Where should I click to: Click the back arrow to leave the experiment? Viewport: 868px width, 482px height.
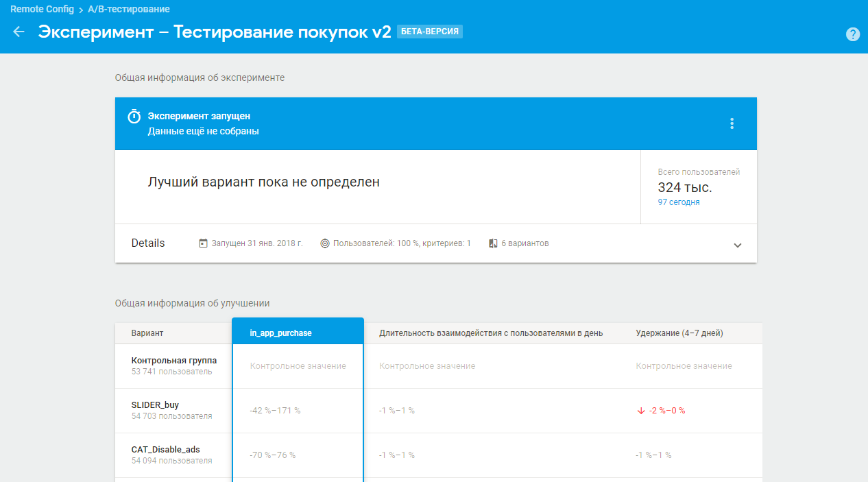19,31
